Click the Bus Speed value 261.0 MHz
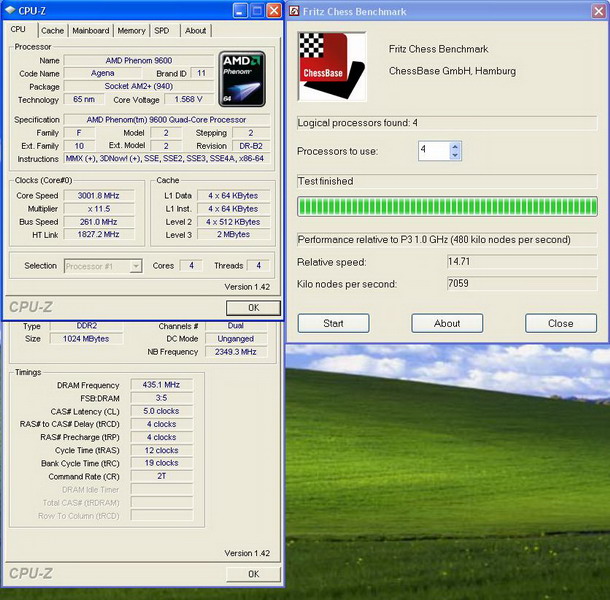 [x=99, y=222]
